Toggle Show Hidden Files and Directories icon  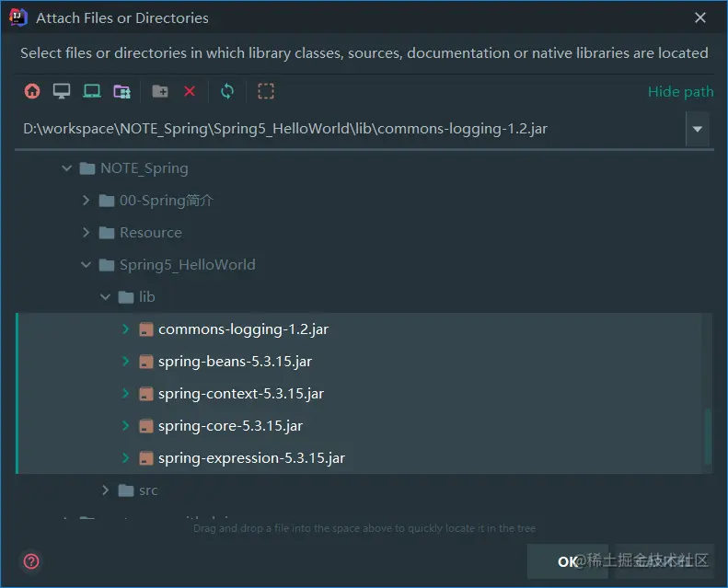click(266, 91)
